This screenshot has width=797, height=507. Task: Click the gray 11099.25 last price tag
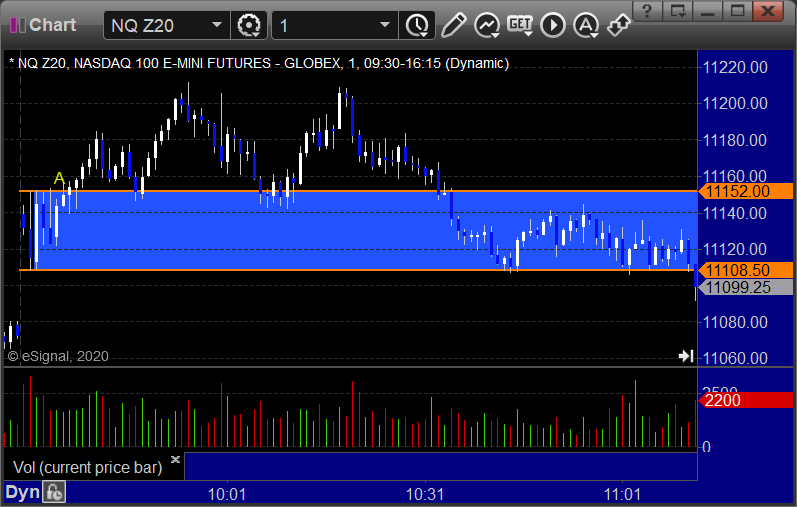coord(746,287)
